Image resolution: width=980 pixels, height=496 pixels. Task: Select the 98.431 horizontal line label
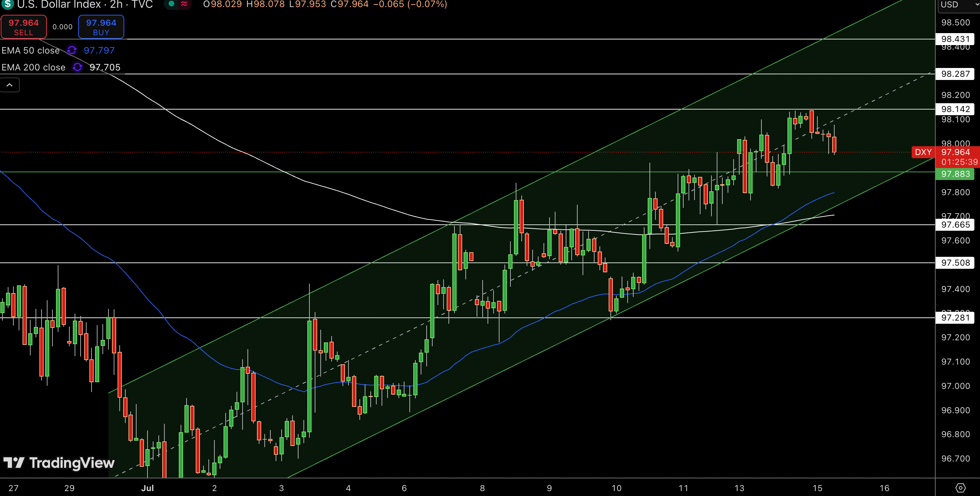pos(955,39)
